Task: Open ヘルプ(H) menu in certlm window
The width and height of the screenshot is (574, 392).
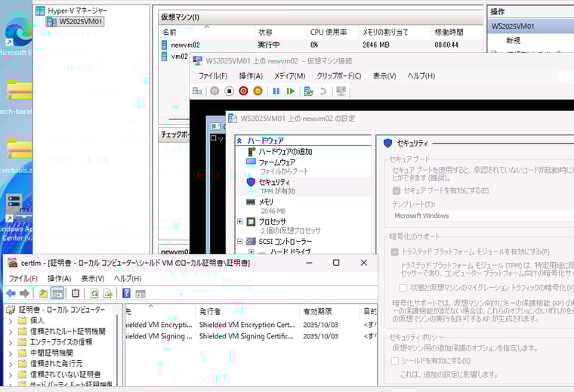Action: tap(128, 279)
